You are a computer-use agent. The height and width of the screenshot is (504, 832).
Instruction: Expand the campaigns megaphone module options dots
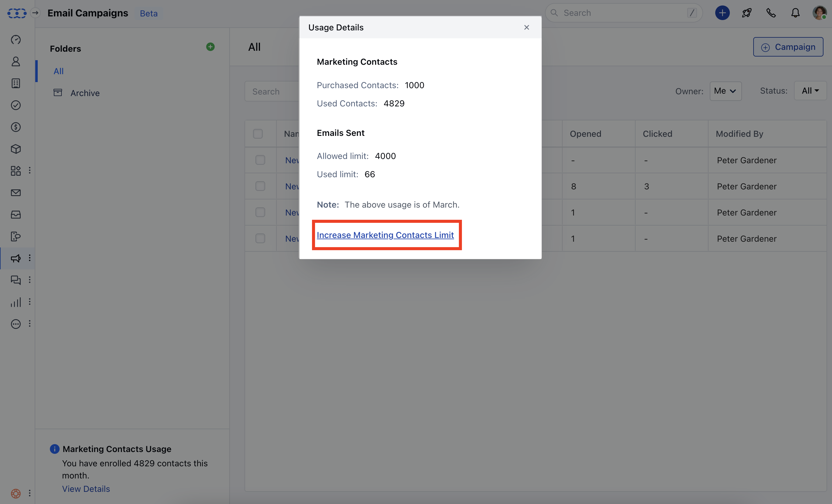click(x=30, y=258)
